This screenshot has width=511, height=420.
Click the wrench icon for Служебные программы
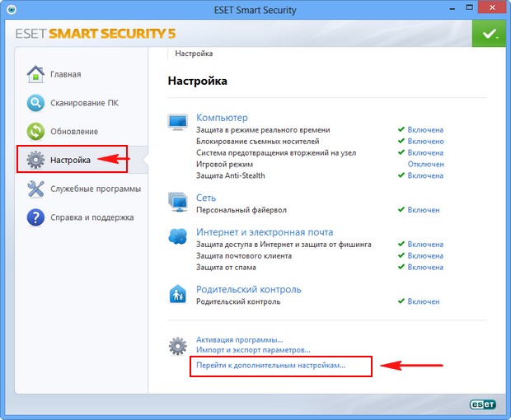35,189
